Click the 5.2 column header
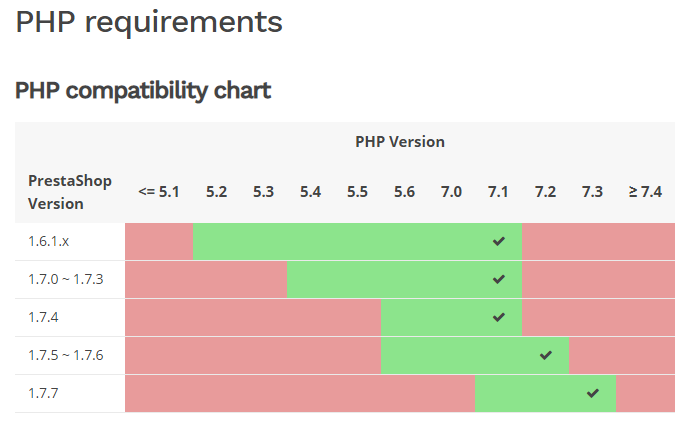The height and width of the screenshot is (426, 685). click(216, 192)
